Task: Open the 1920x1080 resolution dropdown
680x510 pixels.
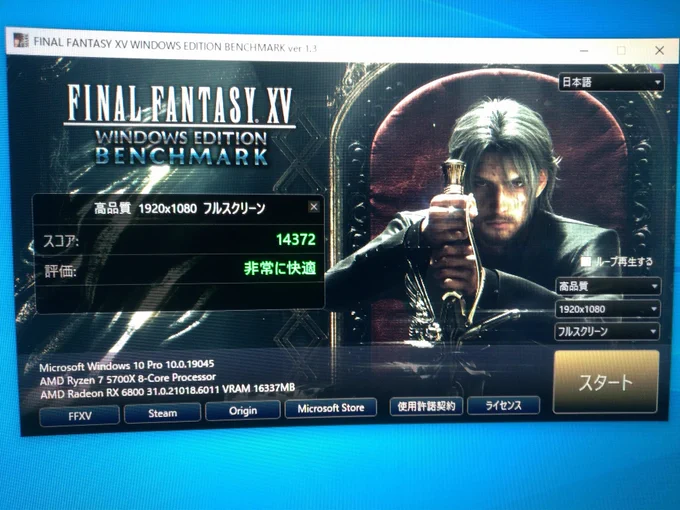Action: point(608,309)
